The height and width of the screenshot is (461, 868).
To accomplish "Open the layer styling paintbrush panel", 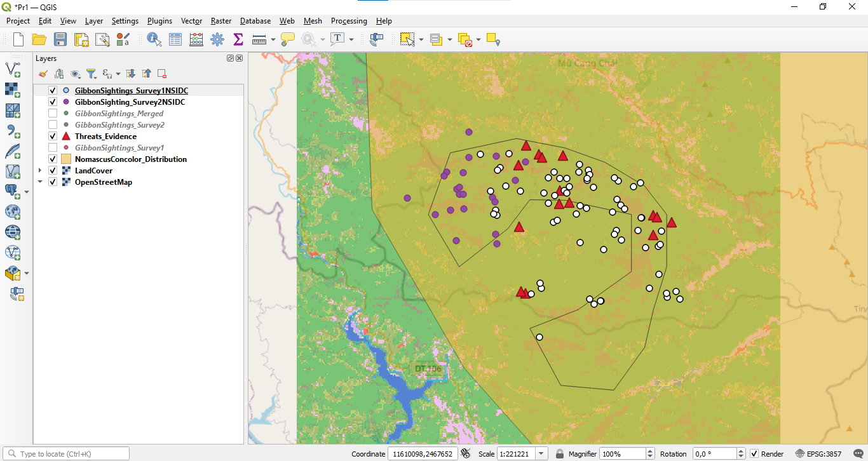I will tap(43, 74).
